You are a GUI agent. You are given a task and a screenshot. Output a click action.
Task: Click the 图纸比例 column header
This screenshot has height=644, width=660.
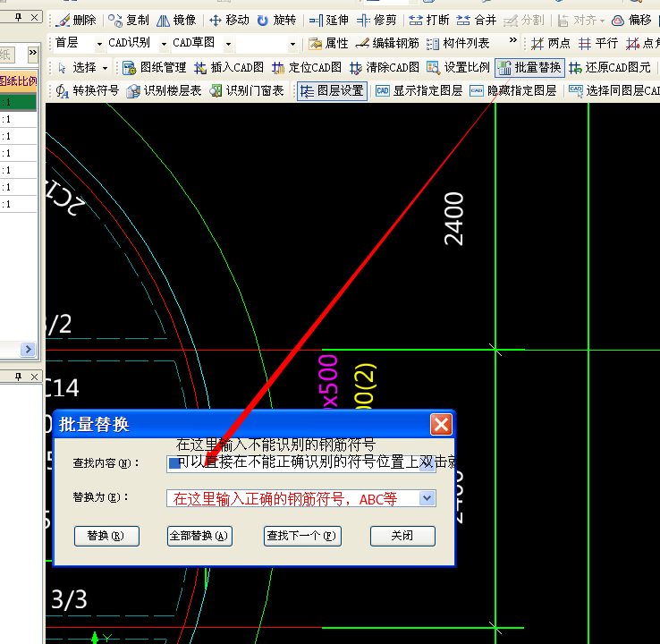[x=19, y=80]
